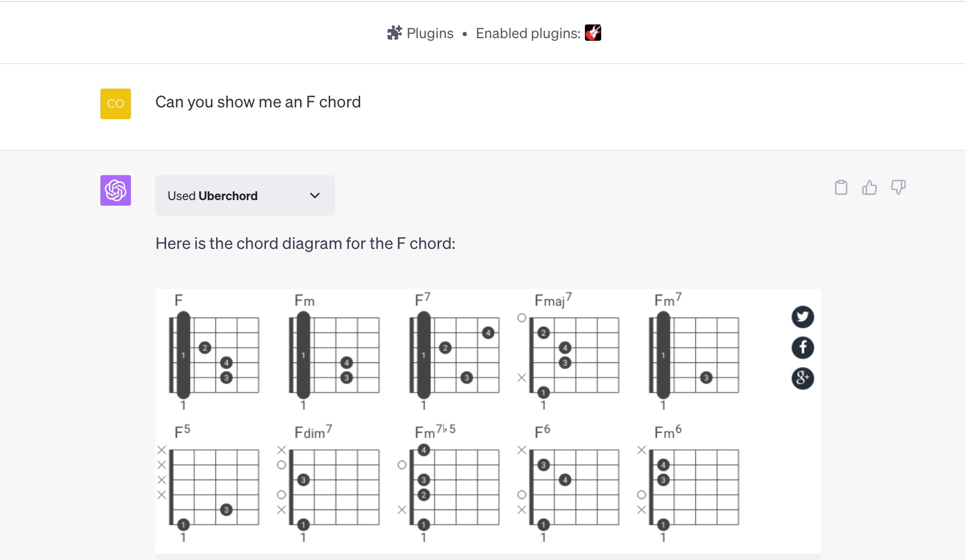Click the user message 'Can you show me an F chord'
Image resolution: width=965 pixels, height=560 pixels.
pos(258,102)
